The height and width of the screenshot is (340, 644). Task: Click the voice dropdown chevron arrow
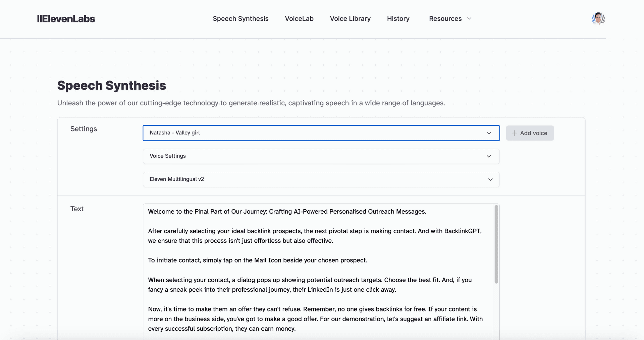(489, 133)
